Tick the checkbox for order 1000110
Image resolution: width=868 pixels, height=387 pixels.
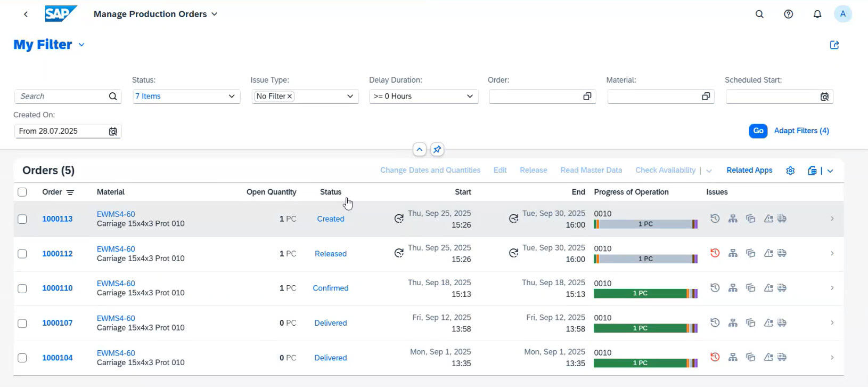pyautogui.click(x=22, y=288)
